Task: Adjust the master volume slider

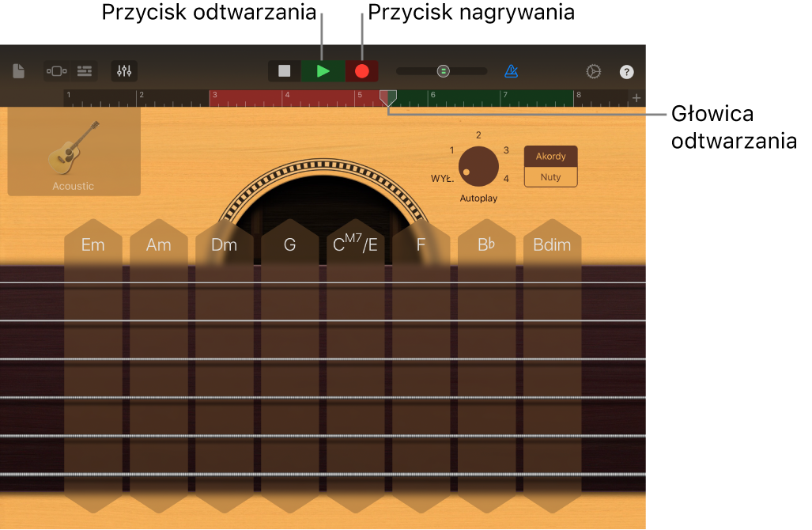Action: 442,71
